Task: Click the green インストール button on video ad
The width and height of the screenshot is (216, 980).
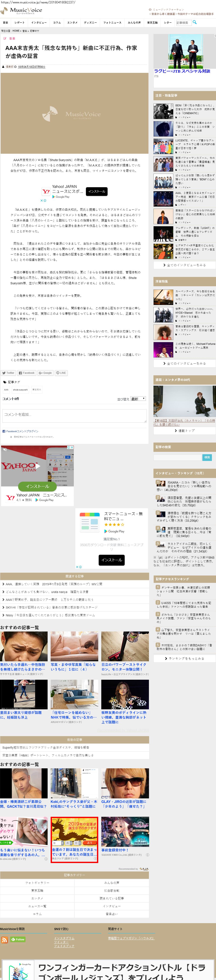Action: pyautogui.click(x=37, y=486)
